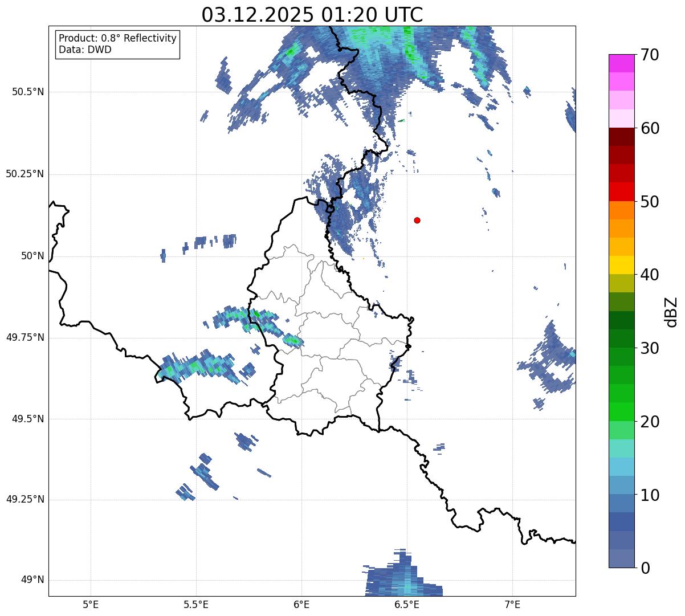
Task: Pick the yellow swatch above 40
Action: [x=621, y=265]
